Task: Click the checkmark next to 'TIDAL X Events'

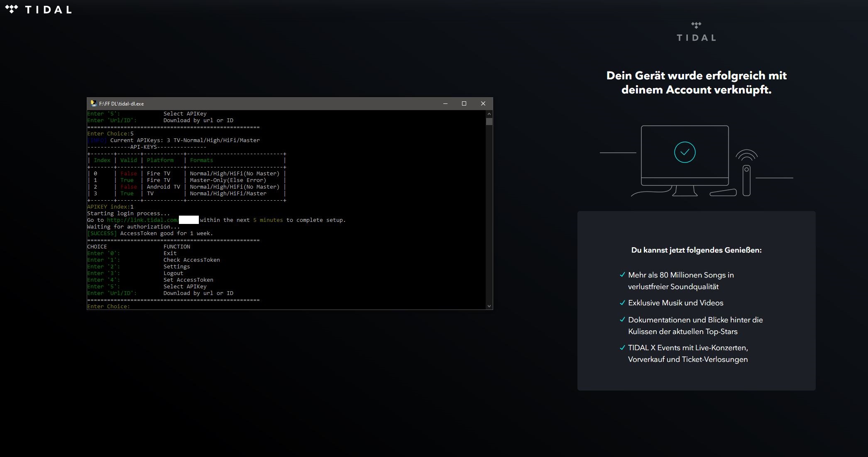Action: (622, 347)
